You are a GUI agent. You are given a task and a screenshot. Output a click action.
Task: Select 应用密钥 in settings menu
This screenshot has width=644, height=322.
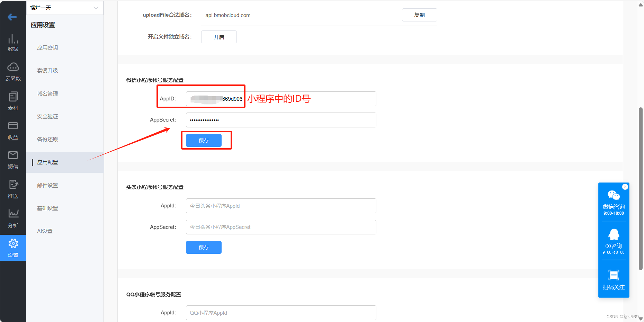[47, 48]
